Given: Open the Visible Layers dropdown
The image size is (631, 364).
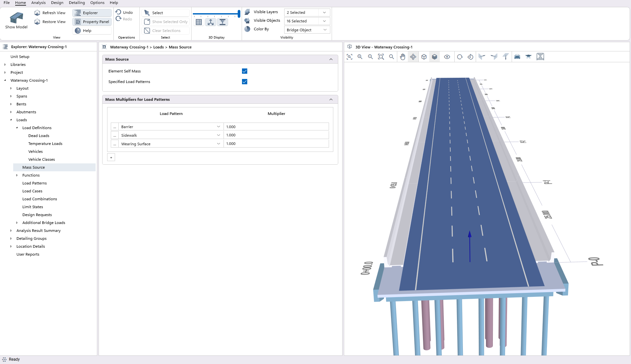Looking at the screenshot, I should [307, 13].
